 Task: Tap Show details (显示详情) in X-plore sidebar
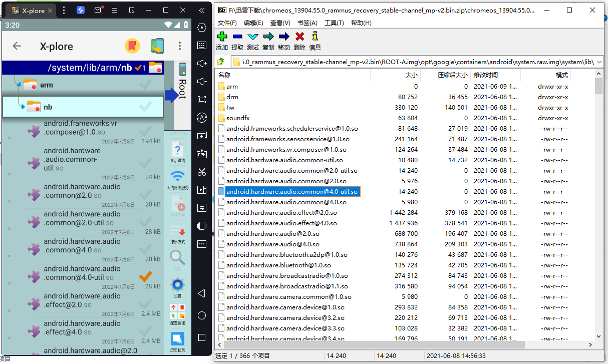click(x=177, y=153)
